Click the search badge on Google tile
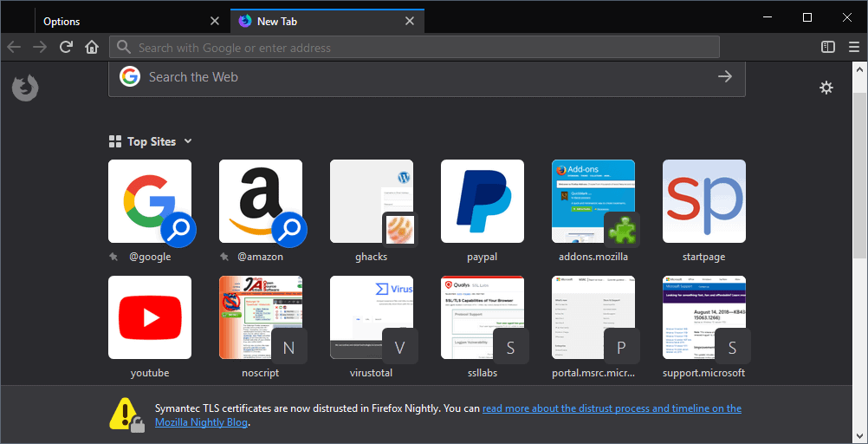This screenshot has height=444, width=868. [x=178, y=228]
